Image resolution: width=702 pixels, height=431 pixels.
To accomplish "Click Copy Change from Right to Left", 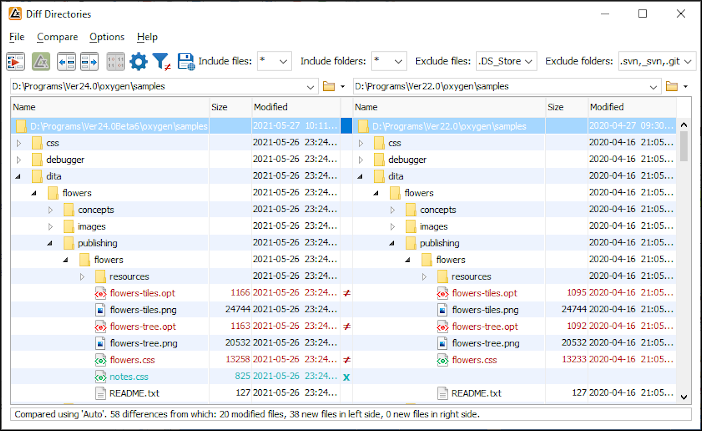I will pyautogui.click(x=66, y=62).
